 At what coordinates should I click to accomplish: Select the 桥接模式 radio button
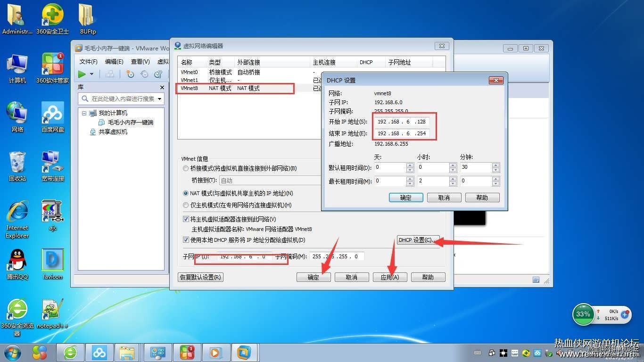click(186, 168)
